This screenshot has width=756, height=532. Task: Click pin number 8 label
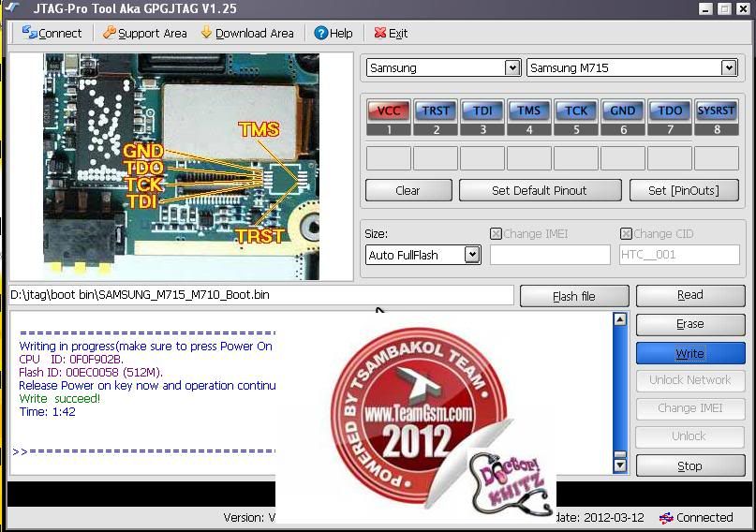pyautogui.click(x=717, y=129)
